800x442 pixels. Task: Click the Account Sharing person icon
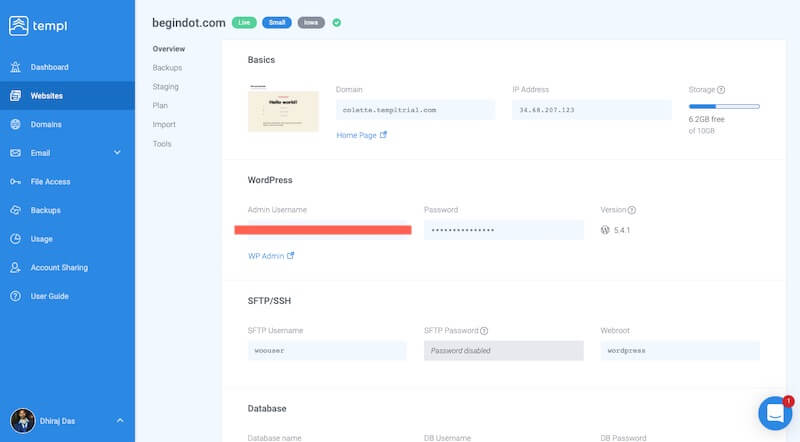(15, 267)
